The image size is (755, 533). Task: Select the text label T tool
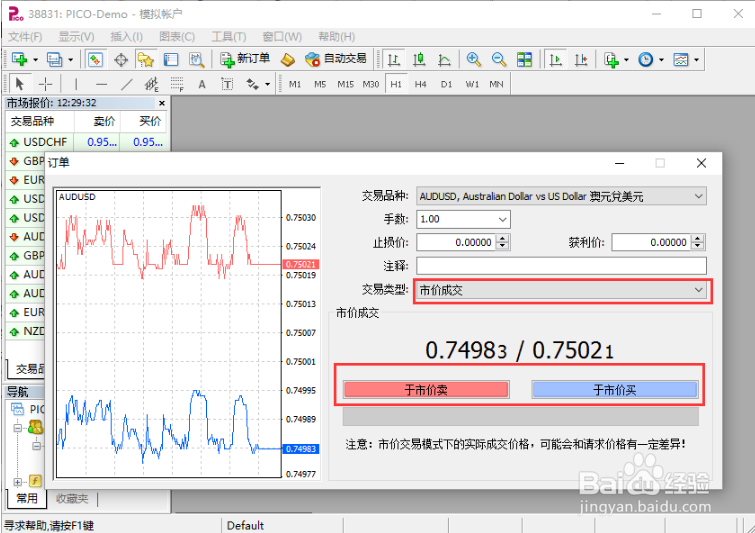tap(227, 84)
